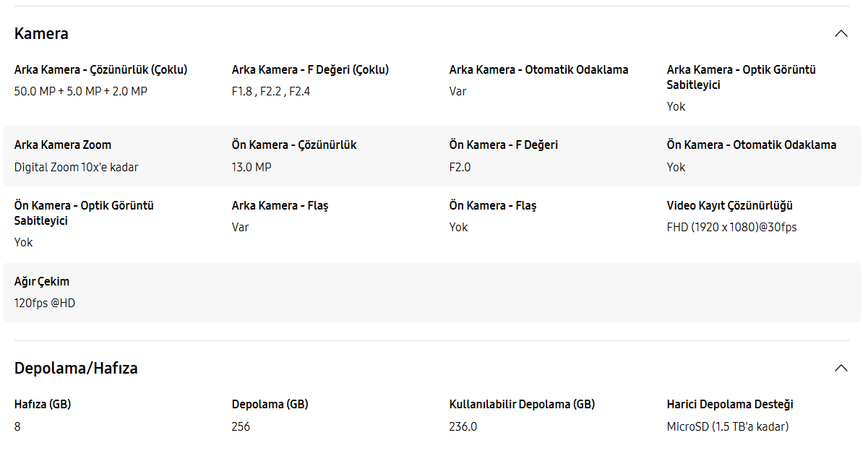This screenshot has width=868, height=456.
Task: Click the Ağır Çekim label
Action: pyautogui.click(x=42, y=282)
